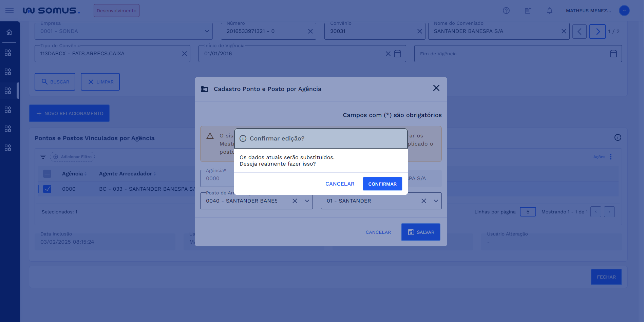Open the help question mark icon
The width and height of the screenshot is (644, 322).
(x=506, y=11)
